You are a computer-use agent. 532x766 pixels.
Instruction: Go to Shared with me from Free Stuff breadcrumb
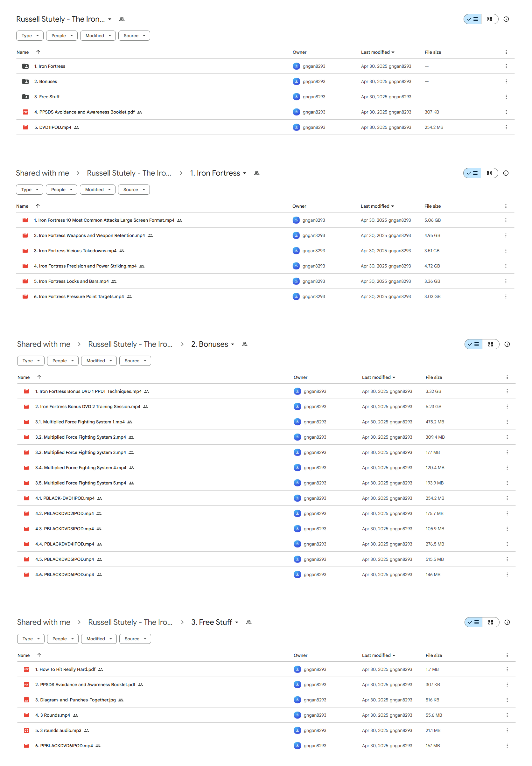click(44, 623)
